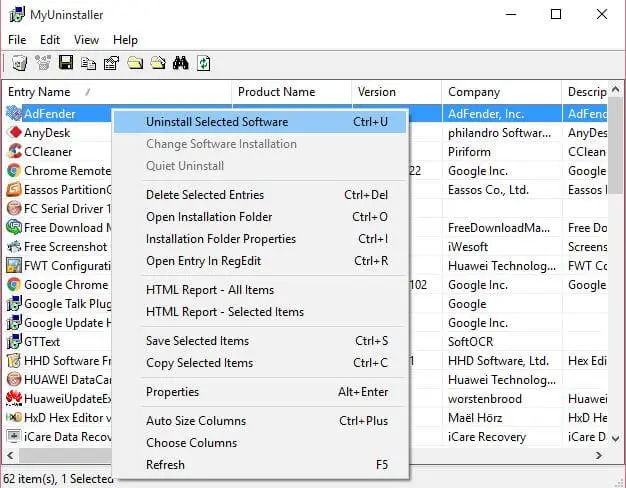
Task: Choose Save Selected Items
Action: click(260, 341)
